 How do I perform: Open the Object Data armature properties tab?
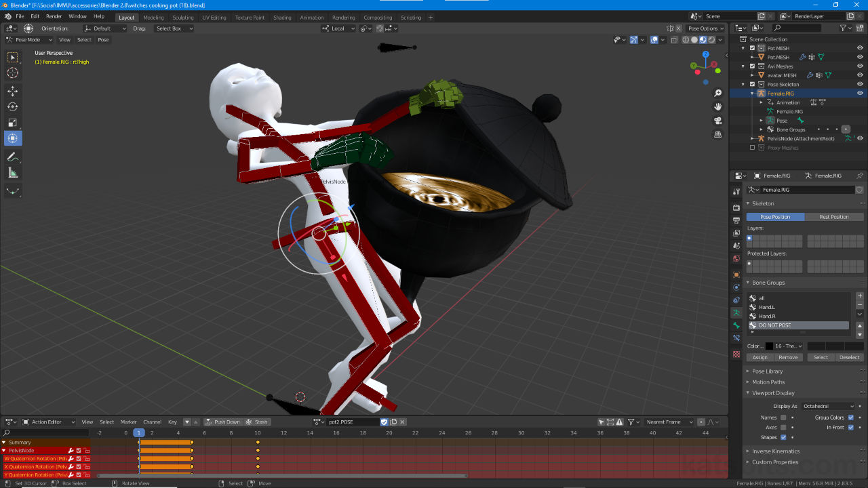pyautogui.click(x=736, y=312)
